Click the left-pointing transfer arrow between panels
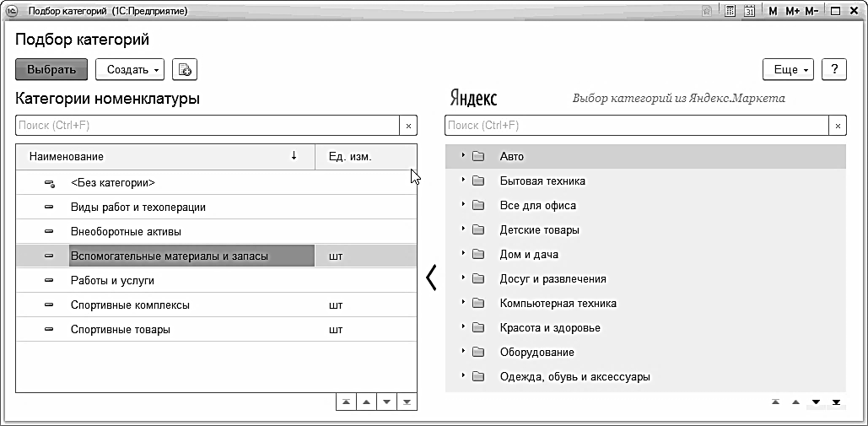 pyautogui.click(x=431, y=278)
